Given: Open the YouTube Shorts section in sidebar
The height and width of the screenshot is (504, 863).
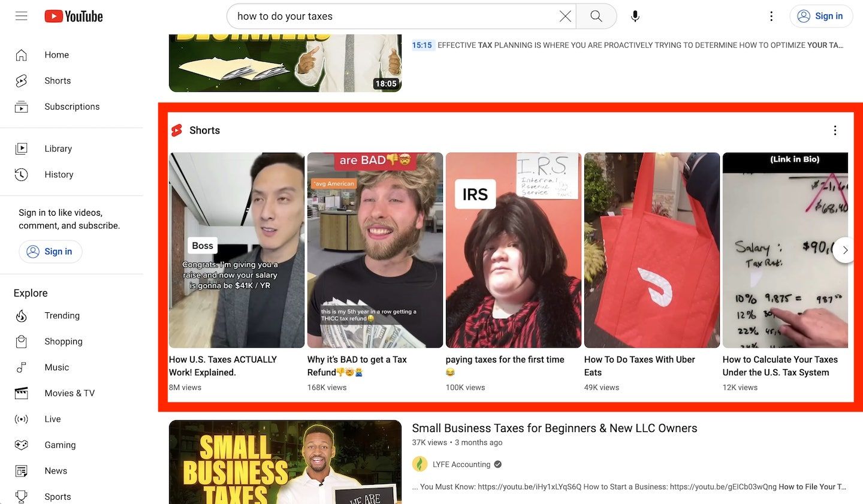Looking at the screenshot, I should [57, 80].
